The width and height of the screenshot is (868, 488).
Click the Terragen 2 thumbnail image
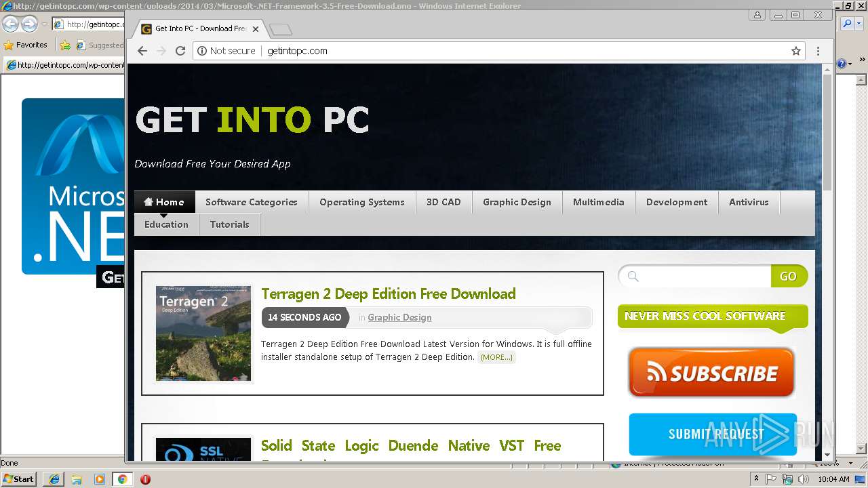click(203, 333)
